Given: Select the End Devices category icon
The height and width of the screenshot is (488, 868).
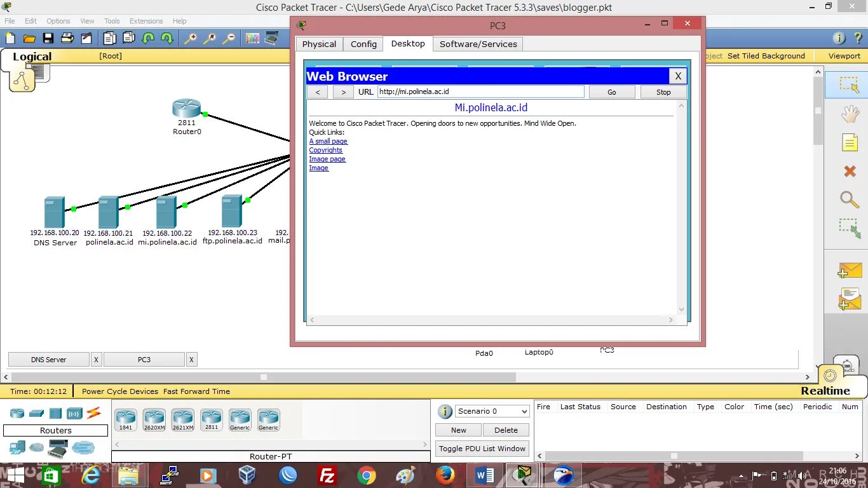Looking at the screenshot, I should point(17,447).
